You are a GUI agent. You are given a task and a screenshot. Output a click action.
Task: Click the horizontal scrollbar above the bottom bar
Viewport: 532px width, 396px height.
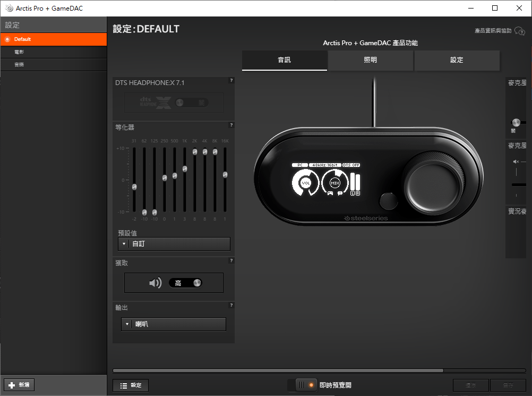pos(278,370)
